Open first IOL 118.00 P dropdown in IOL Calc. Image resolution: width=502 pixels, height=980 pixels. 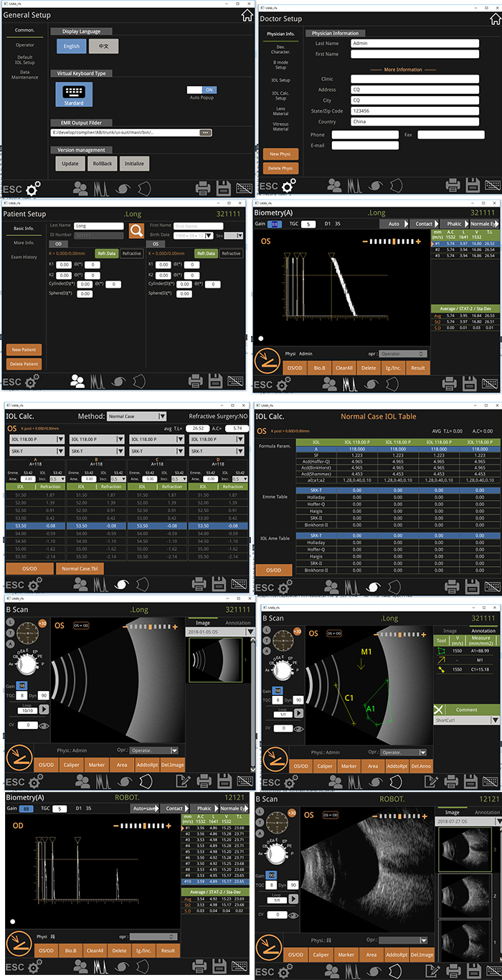tap(35, 438)
